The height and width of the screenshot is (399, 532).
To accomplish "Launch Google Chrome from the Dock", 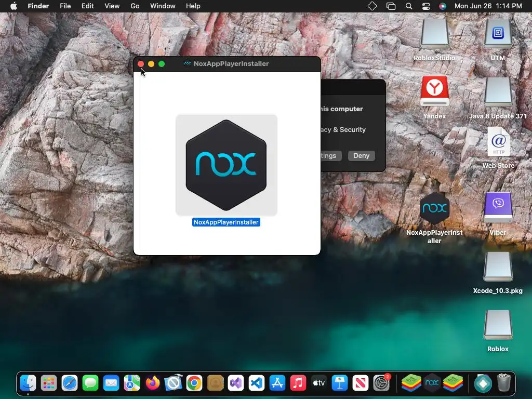I will pyautogui.click(x=194, y=383).
